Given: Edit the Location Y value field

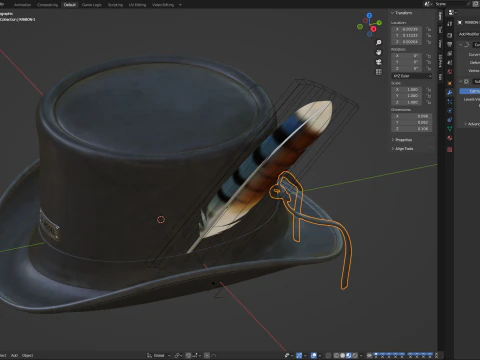Looking at the screenshot, I should coord(406,35).
